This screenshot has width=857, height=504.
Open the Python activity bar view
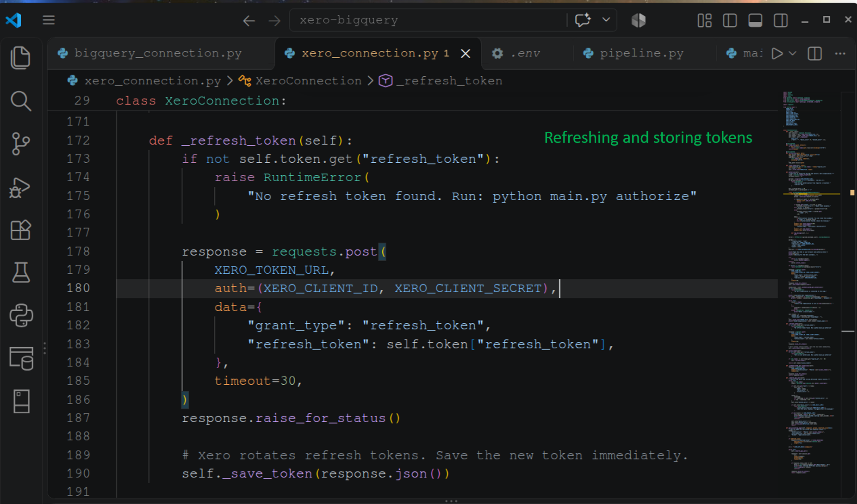(x=21, y=315)
